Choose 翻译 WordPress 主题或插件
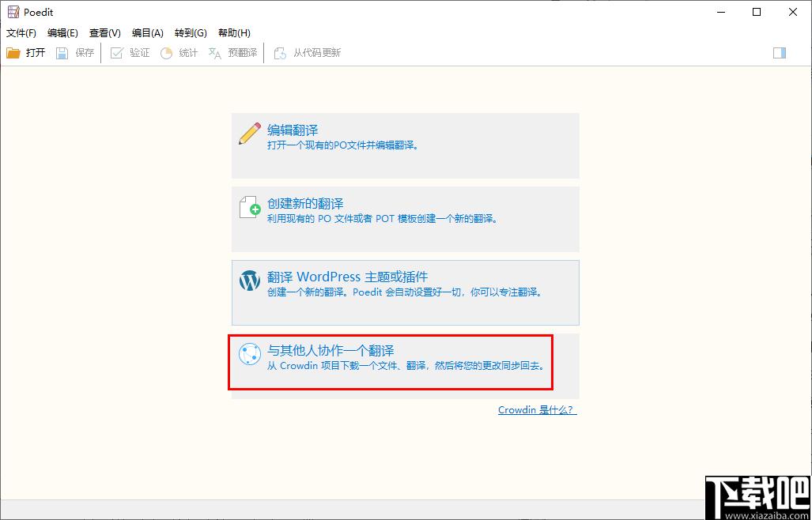 coord(347,277)
